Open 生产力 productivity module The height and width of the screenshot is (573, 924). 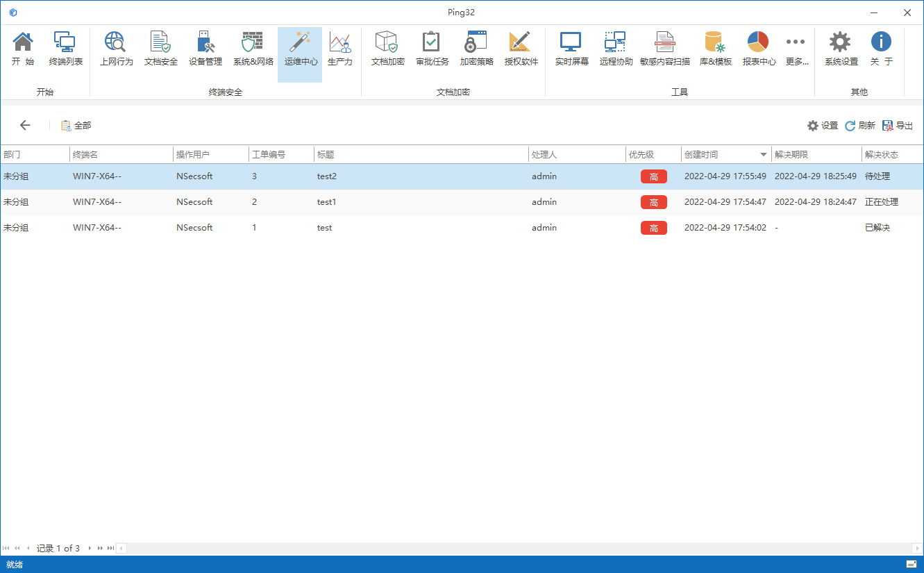pos(339,49)
